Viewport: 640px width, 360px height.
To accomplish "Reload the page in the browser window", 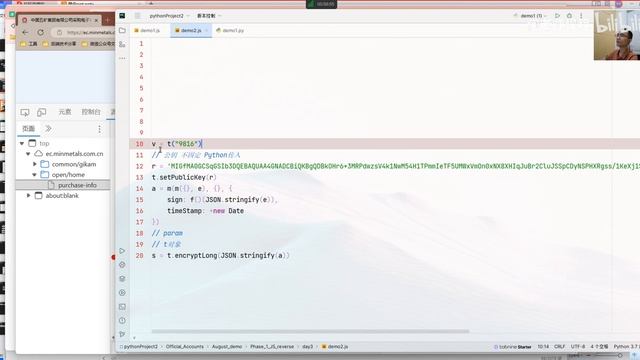I will click(40, 32).
